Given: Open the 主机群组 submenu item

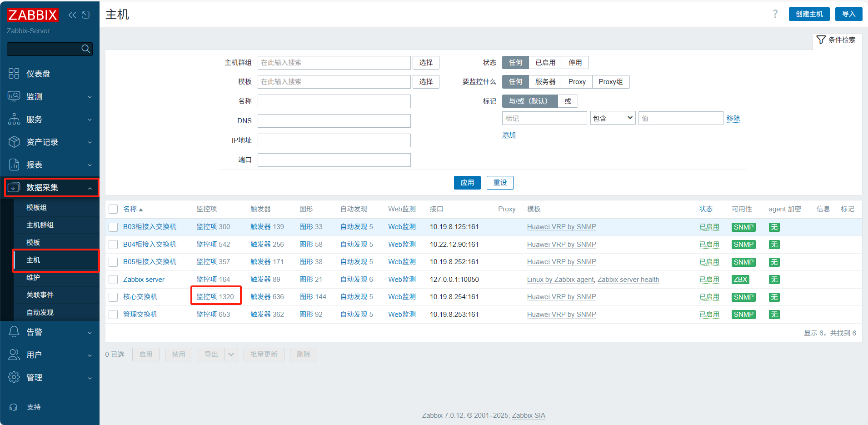Looking at the screenshot, I should 56,225.
